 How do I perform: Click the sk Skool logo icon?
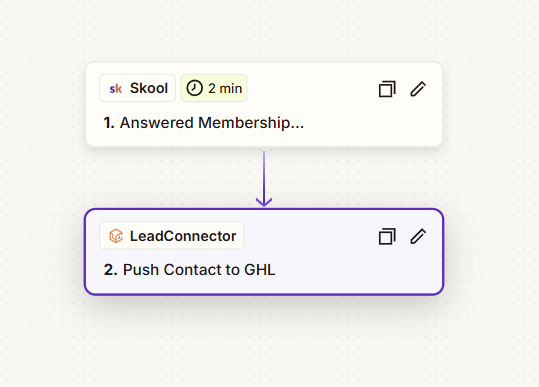116,89
